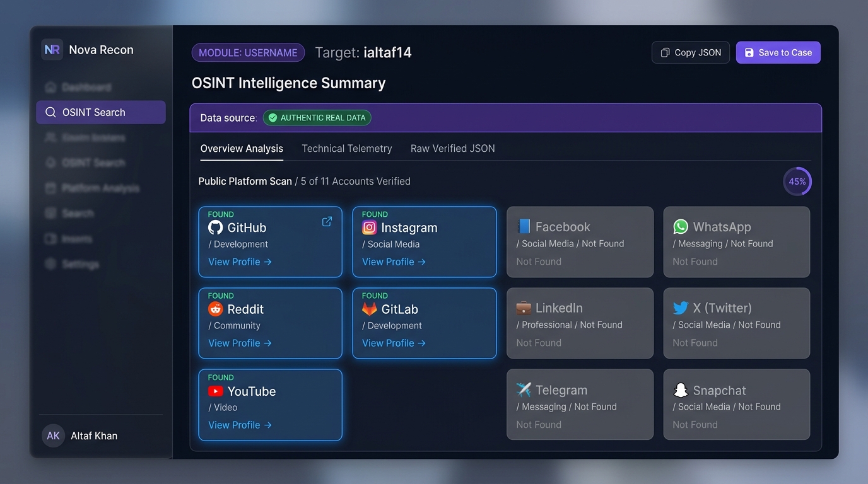Click the LinkedIn platform name
Image resolution: width=868 pixels, height=484 pixels.
tap(559, 308)
